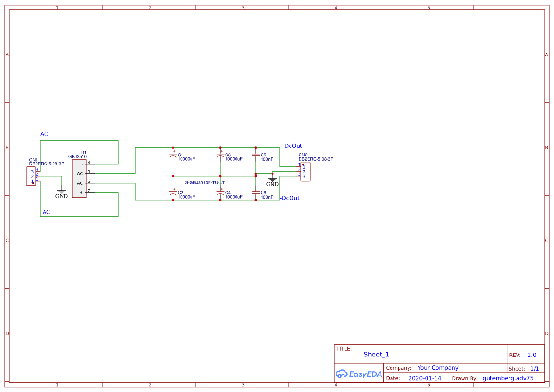Image resolution: width=554 pixels, height=392 pixels.
Task: Select the C6 100nF capacitor symbol
Action: tap(256, 192)
